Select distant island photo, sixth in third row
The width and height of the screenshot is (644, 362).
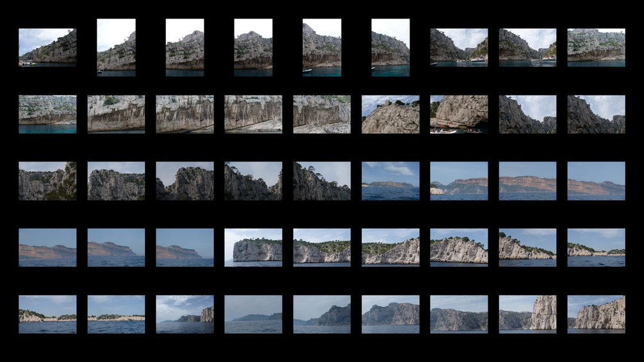(x=391, y=181)
